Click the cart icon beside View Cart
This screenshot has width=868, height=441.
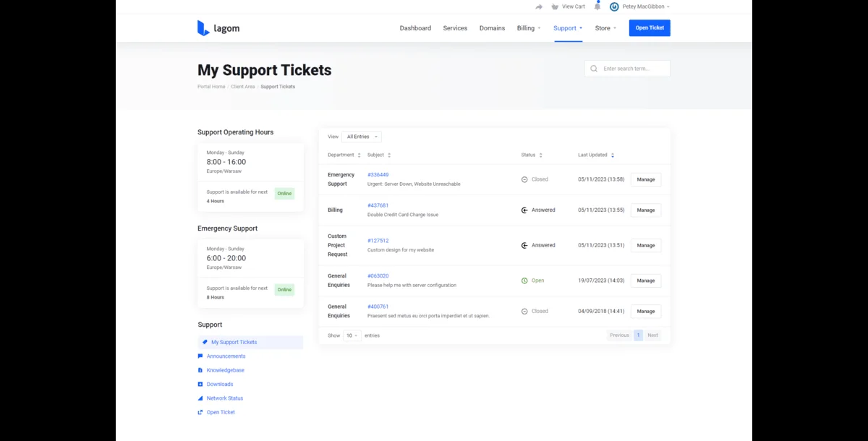[554, 6]
